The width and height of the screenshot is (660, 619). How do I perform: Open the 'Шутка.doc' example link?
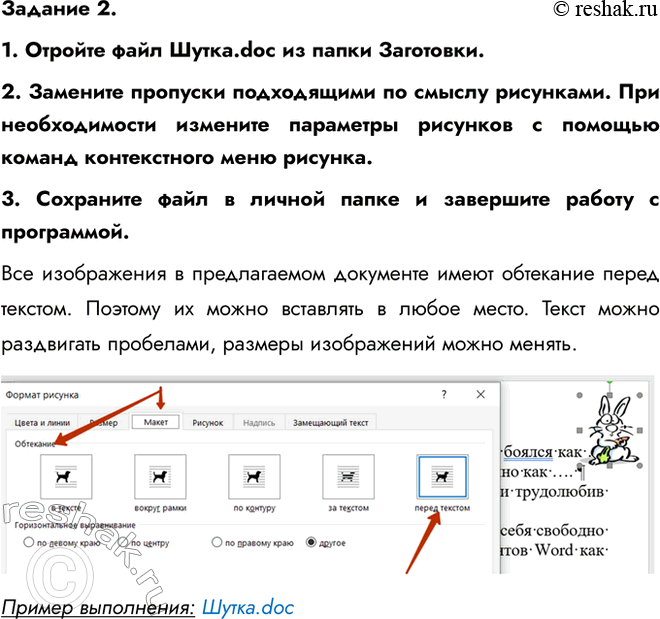point(248,605)
